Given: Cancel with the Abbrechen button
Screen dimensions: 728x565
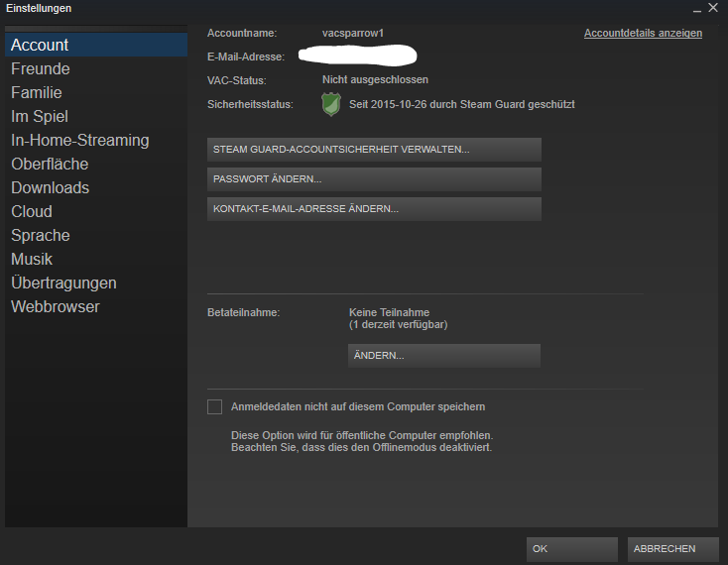Looking at the screenshot, I should tap(673, 549).
